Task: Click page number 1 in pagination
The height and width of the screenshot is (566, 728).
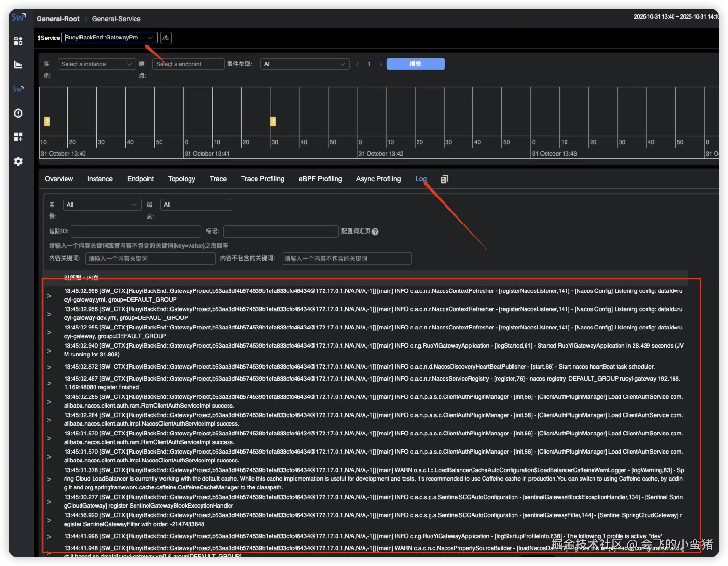Action: (x=369, y=64)
